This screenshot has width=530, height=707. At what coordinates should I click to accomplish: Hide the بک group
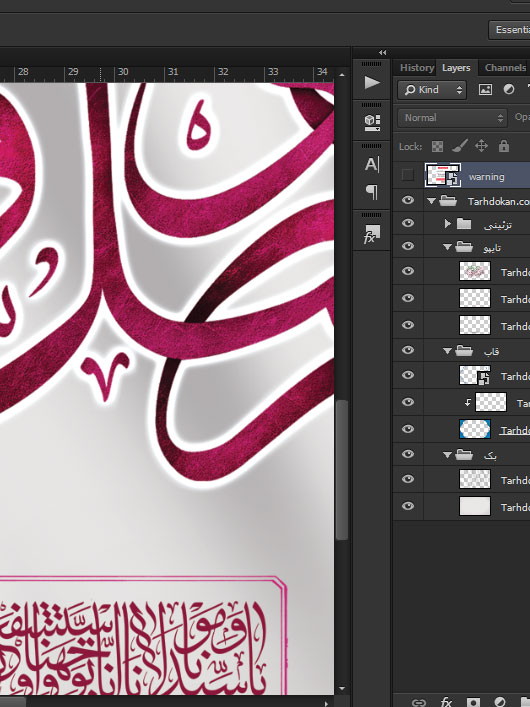point(408,454)
